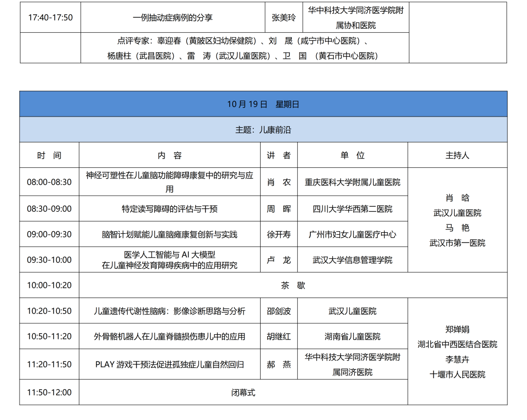
Task: Click the 一例抽动症病例的分享 topic
Action: pos(173,18)
